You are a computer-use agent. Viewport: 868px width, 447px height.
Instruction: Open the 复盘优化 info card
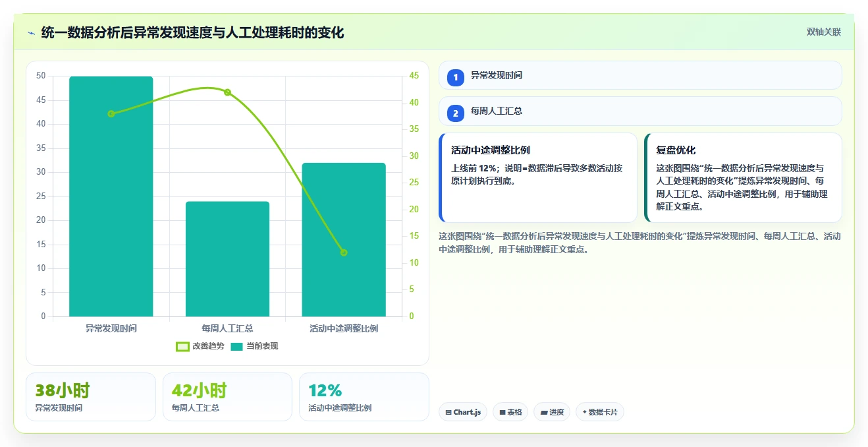(743, 177)
